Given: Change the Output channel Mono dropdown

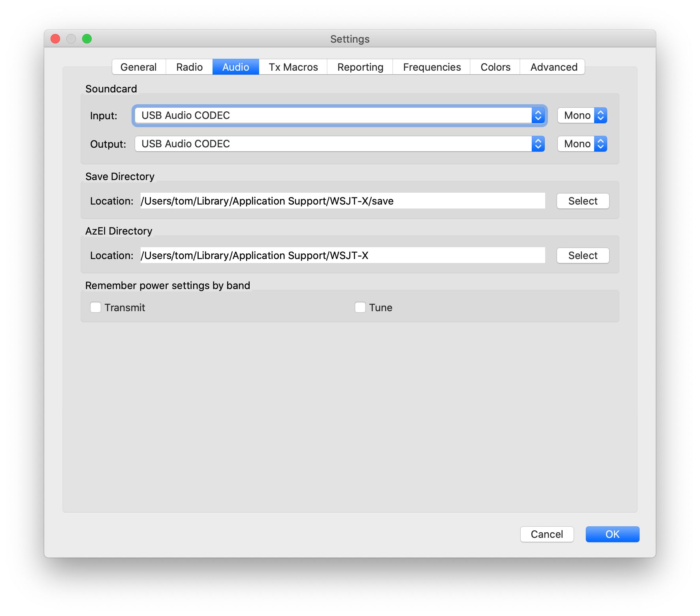Looking at the screenshot, I should click(x=582, y=144).
